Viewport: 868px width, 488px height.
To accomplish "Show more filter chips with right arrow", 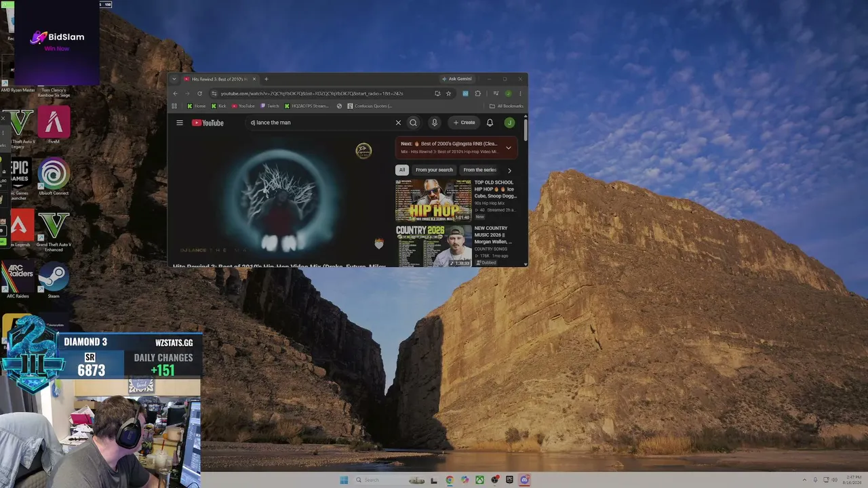I will click(x=509, y=170).
